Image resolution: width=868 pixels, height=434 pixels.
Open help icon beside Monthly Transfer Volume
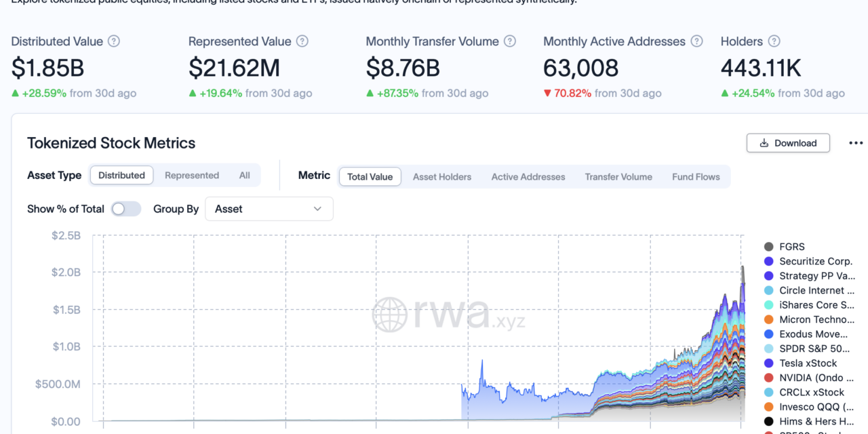tap(510, 41)
